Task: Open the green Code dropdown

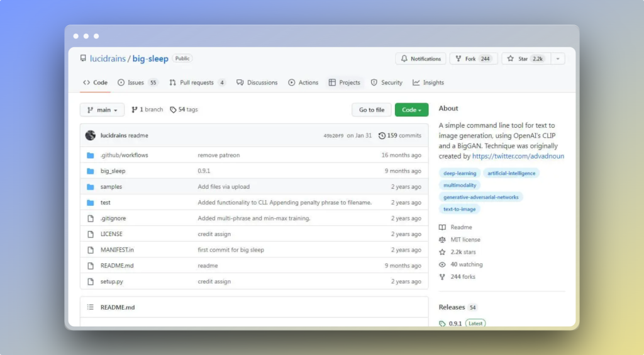Action: pyautogui.click(x=411, y=110)
